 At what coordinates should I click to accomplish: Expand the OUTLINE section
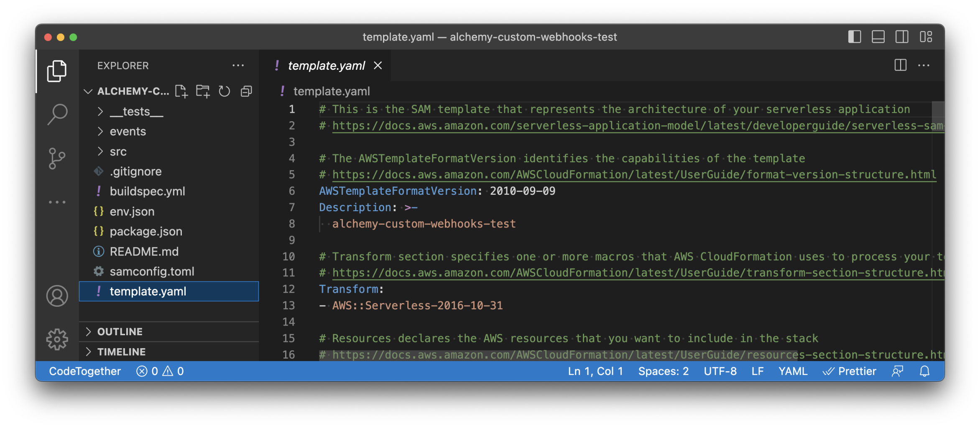coord(120,331)
